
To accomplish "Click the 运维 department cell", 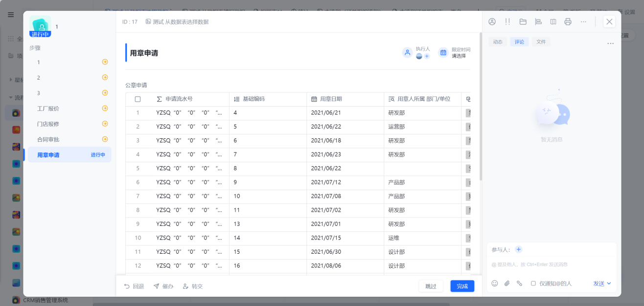I will (422, 238).
